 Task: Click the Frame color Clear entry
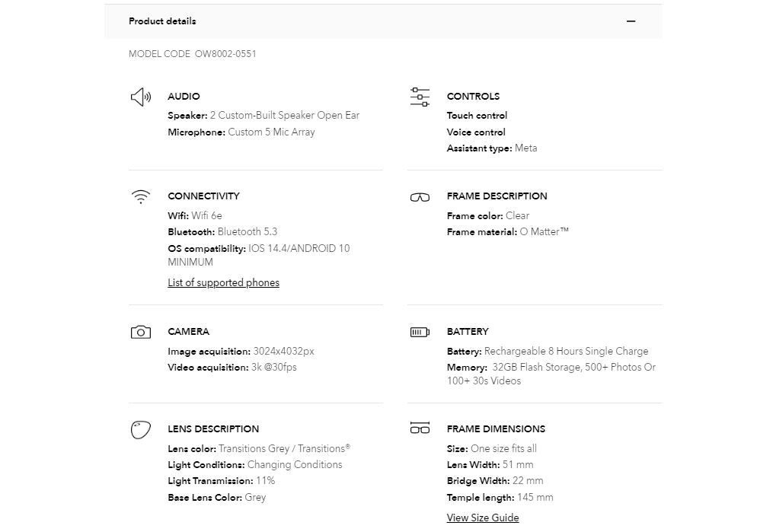[487, 215]
